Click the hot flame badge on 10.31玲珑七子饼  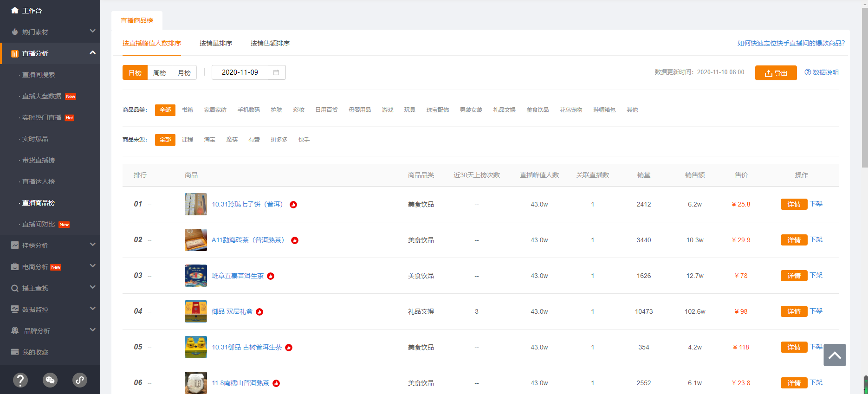(293, 205)
